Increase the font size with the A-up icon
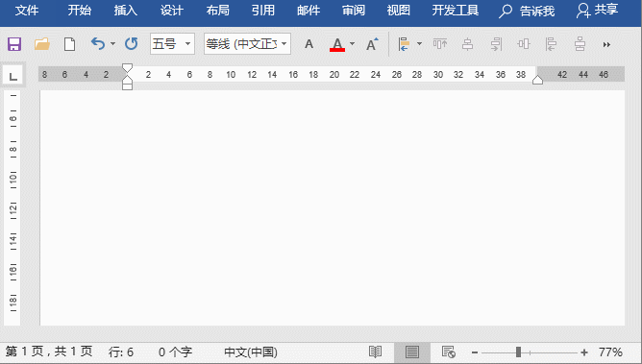Screen dimensions: 642x364 (x=372, y=44)
